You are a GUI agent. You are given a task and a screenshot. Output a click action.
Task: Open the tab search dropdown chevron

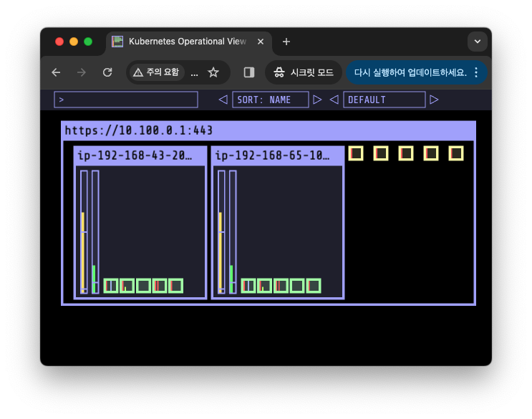pyautogui.click(x=478, y=42)
